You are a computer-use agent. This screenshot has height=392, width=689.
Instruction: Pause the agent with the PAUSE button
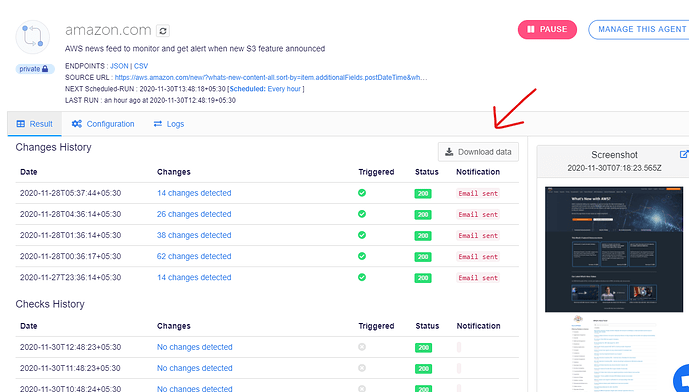click(x=547, y=29)
